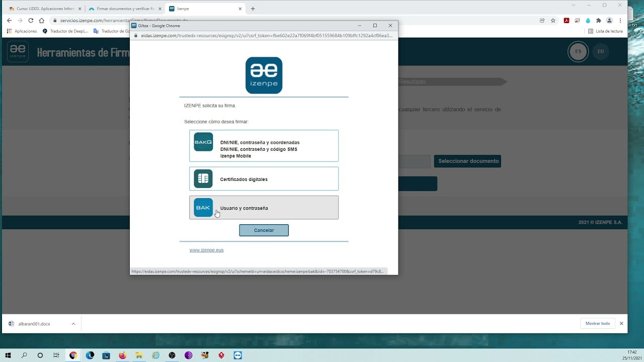The image size is (644, 362).
Task: Select the Izenpe browser tab
Action: click(x=205, y=9)
